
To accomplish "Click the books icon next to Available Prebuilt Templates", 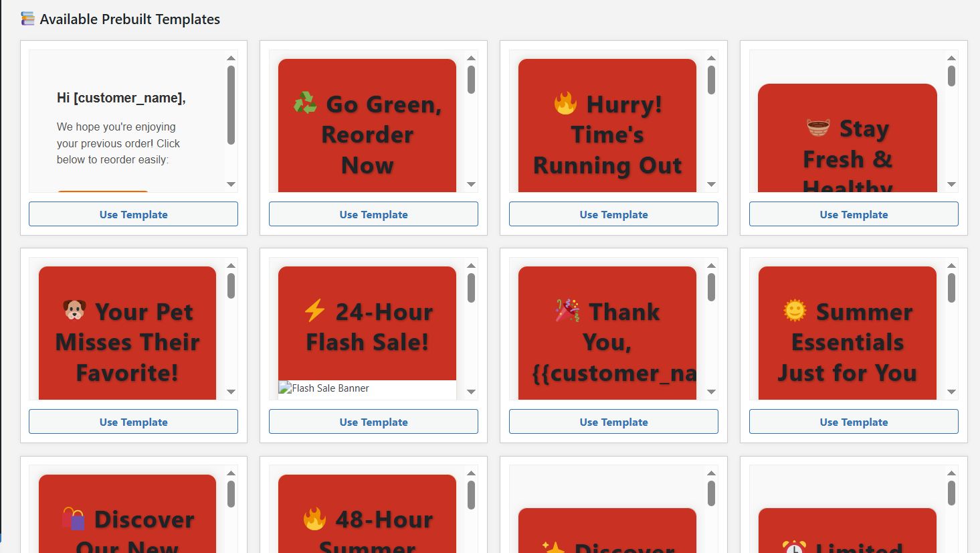I will (27, 19).
